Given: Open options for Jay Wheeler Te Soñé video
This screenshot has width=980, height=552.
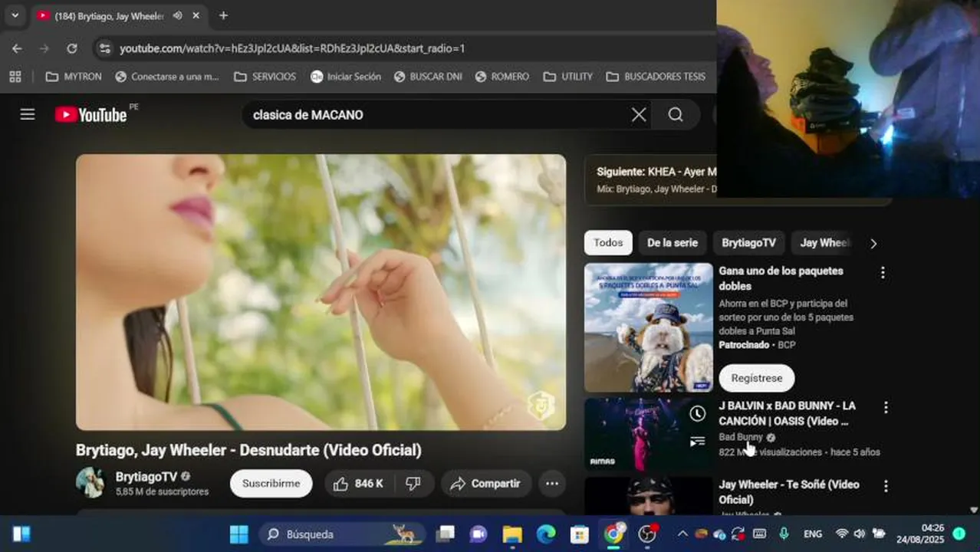Looking at the screenshot, I should (886, 486).
